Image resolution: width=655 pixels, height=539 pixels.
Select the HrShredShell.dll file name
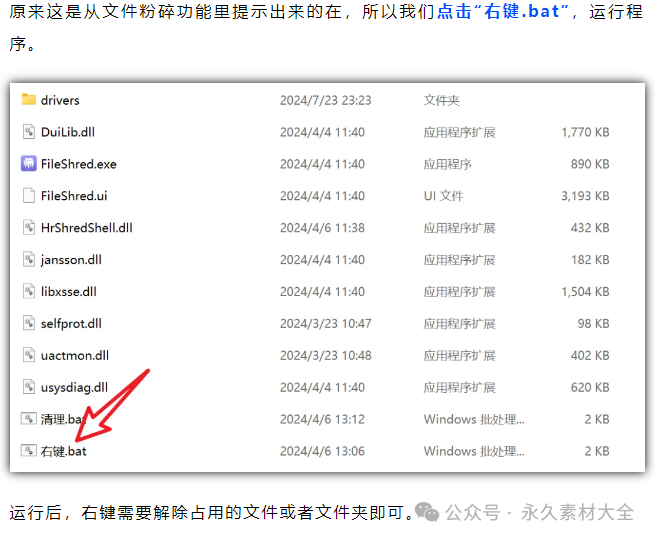(x=86, y=228)
